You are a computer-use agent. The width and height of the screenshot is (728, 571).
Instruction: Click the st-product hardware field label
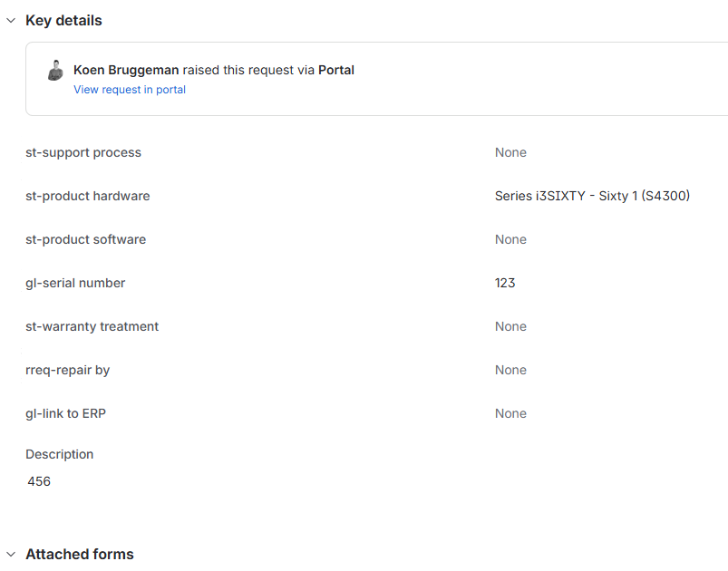pyautogui.click(x=88, y=196)
